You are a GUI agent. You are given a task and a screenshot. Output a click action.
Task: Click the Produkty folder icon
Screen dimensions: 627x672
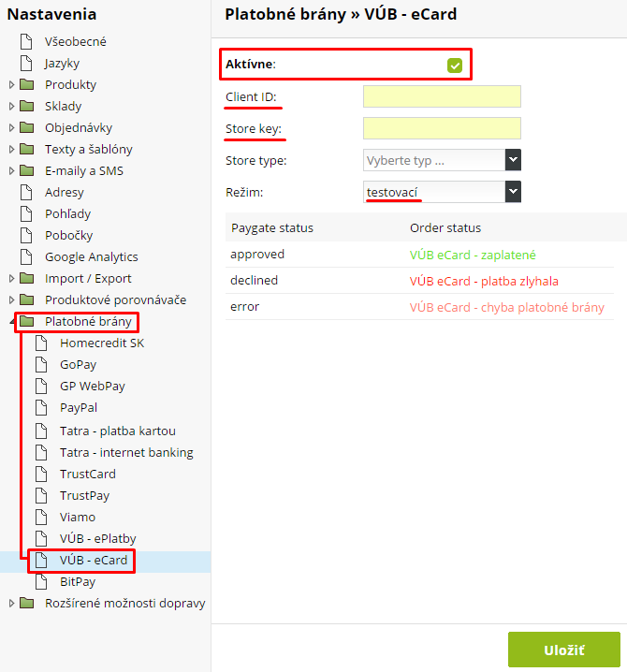(x=26, y=84)
